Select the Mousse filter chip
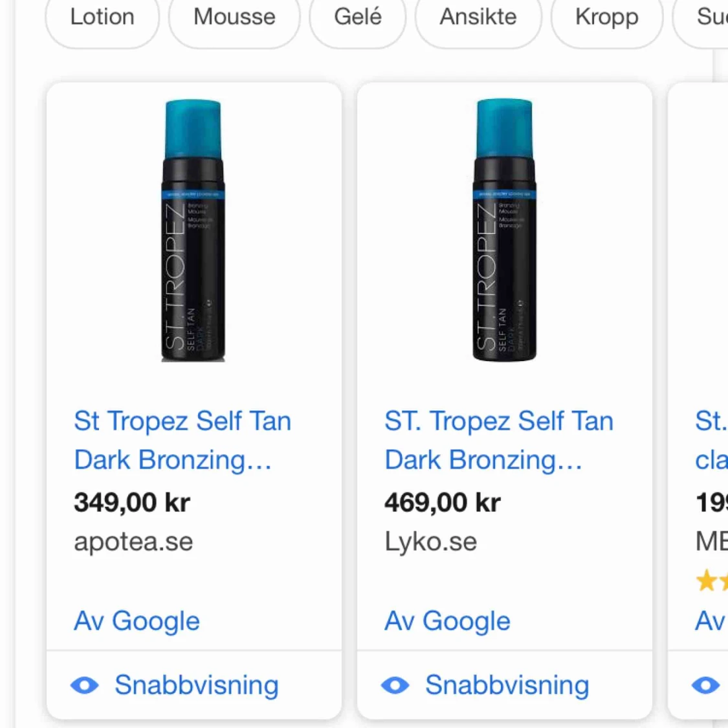This screenshot has height=728, width=728. (234, 17)
